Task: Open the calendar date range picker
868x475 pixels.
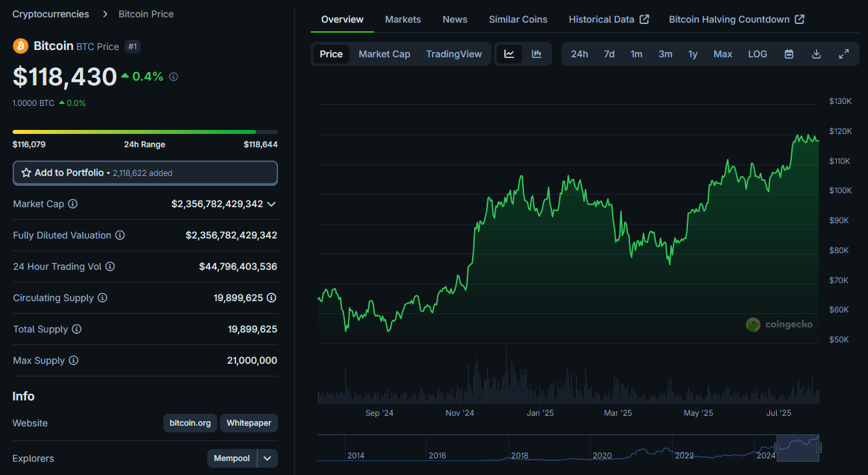Action: [789, 54]
